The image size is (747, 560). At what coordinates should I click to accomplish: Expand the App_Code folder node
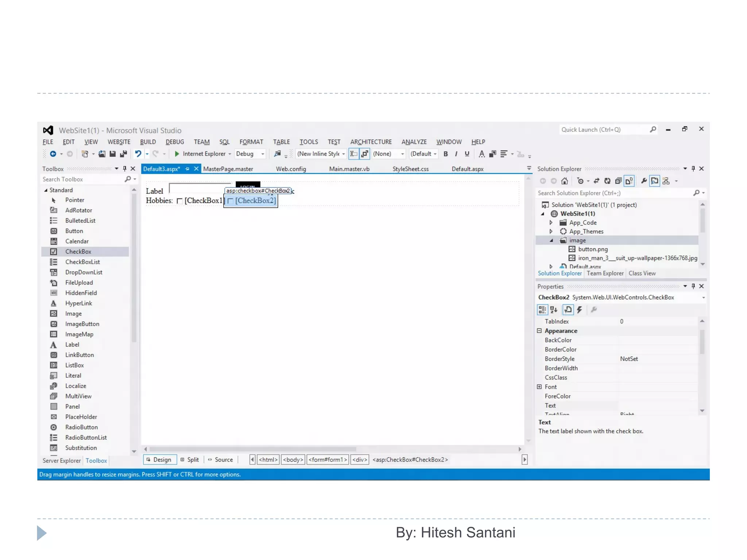[551, 223]
